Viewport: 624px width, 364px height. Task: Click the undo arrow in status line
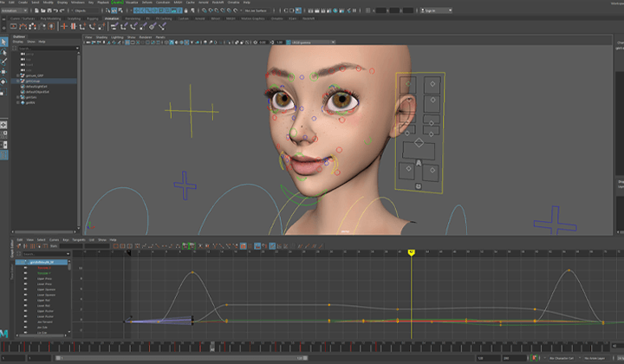coord(55,10)
